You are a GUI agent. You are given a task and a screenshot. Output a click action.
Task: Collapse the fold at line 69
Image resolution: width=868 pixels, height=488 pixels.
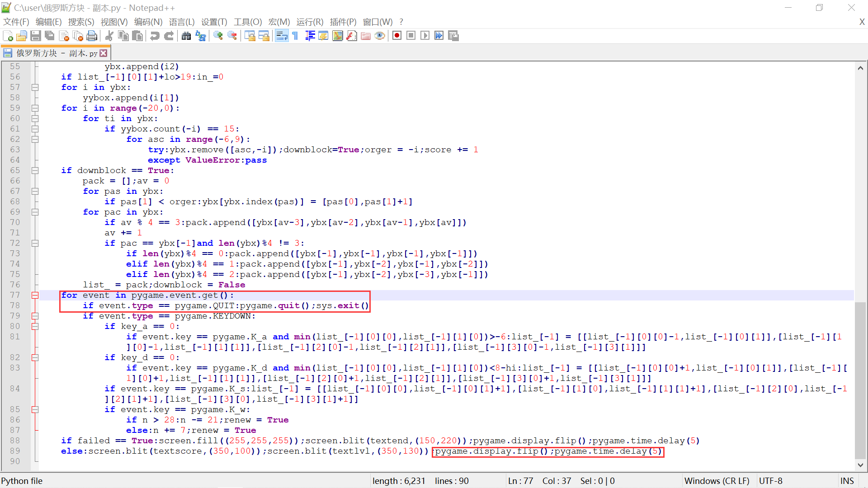pos(35,212)
